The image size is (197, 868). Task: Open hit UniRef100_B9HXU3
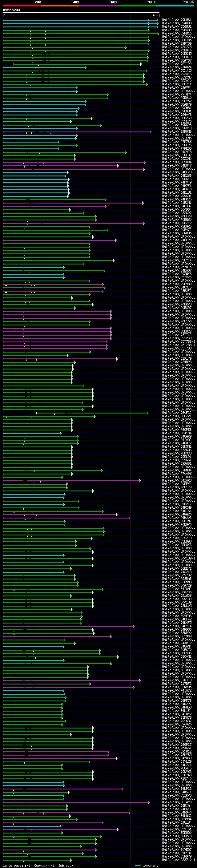pos(177,30)
